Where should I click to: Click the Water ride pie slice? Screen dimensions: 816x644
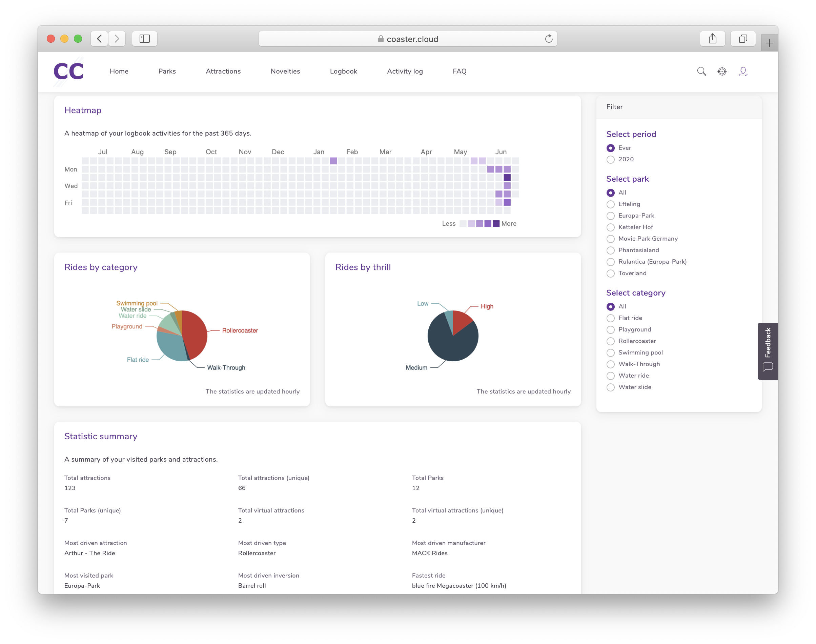point(168,323)
